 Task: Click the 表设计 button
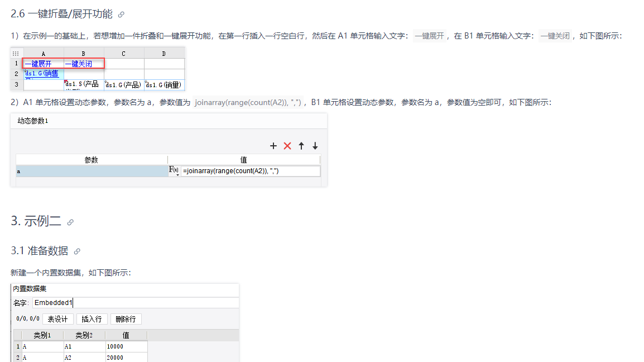click(58, 319)
